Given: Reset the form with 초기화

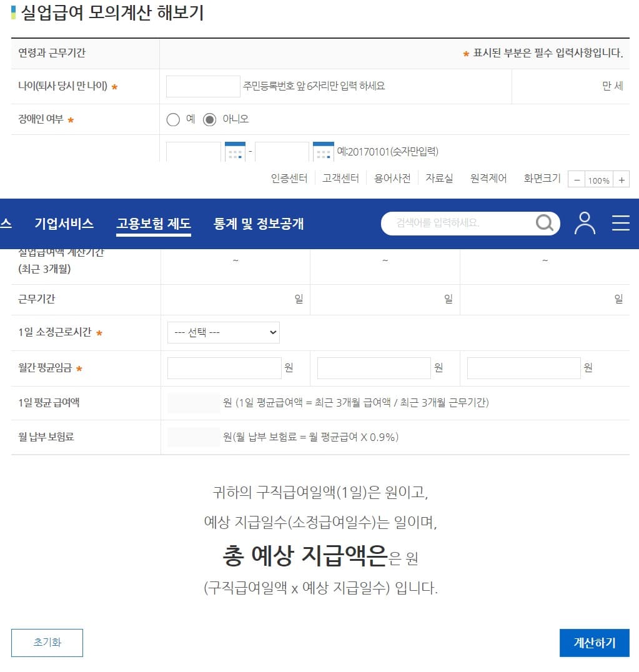Looking at the screenshot, I should pos(47,642).
